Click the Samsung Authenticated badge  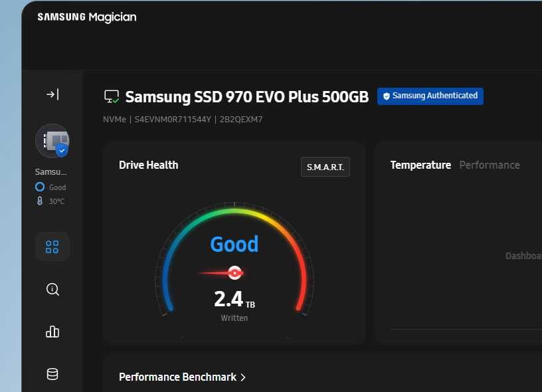[x=430, y=96]
